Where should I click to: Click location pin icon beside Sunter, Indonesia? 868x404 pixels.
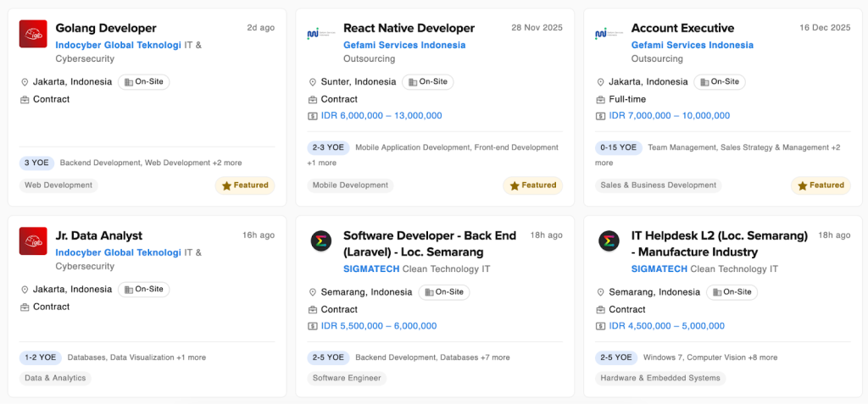312,82
